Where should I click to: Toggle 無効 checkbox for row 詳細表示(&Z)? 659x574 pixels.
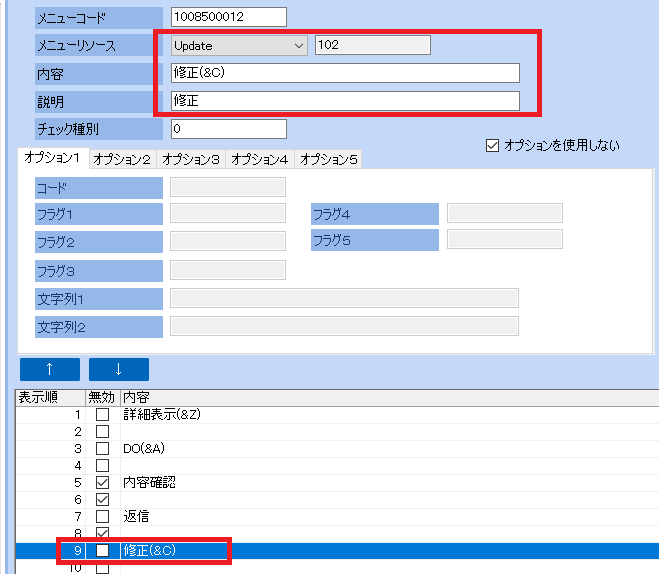point(103,415)
